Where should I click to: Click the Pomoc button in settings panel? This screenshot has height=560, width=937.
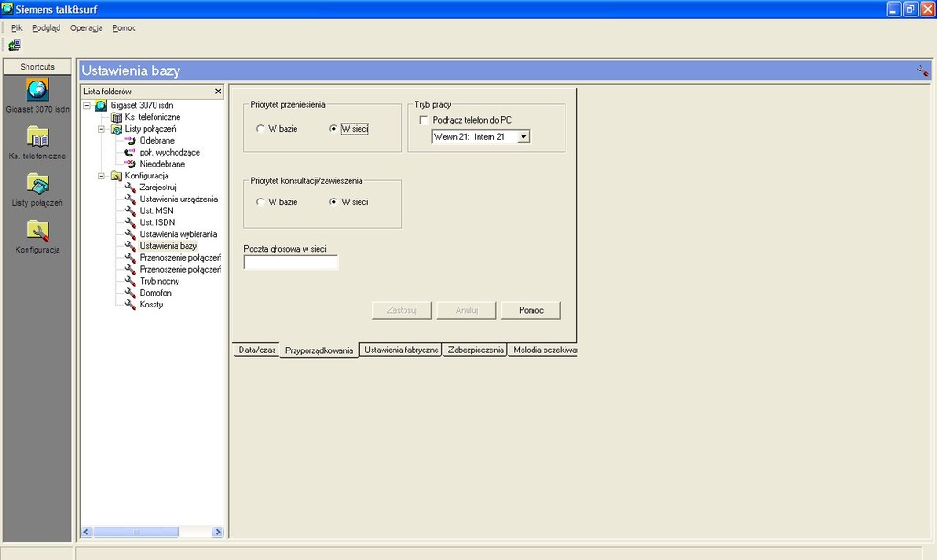(531, 310)
